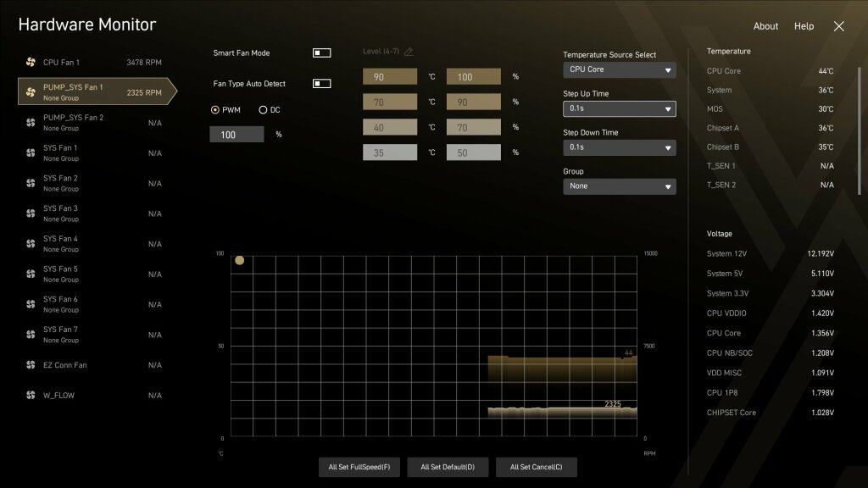
Task: Open the Group dropdown set to None
Action: tap(619, 186)
